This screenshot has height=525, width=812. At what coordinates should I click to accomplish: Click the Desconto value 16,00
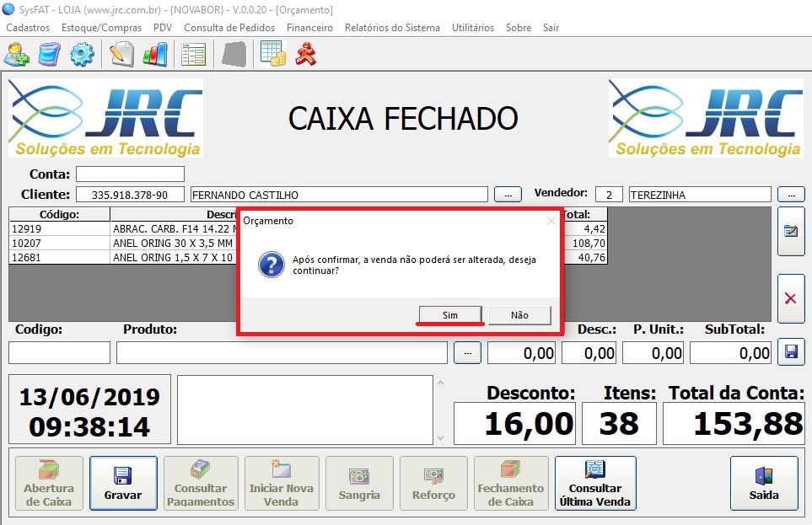[514, 424]
